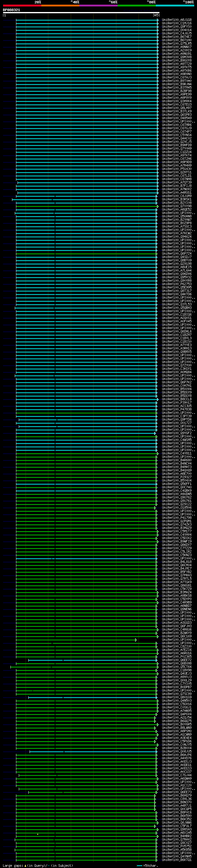The image size is (197, 868).
Task: Click the cyan ~100% identity legend bar
Action: click(x=175, y=6)
